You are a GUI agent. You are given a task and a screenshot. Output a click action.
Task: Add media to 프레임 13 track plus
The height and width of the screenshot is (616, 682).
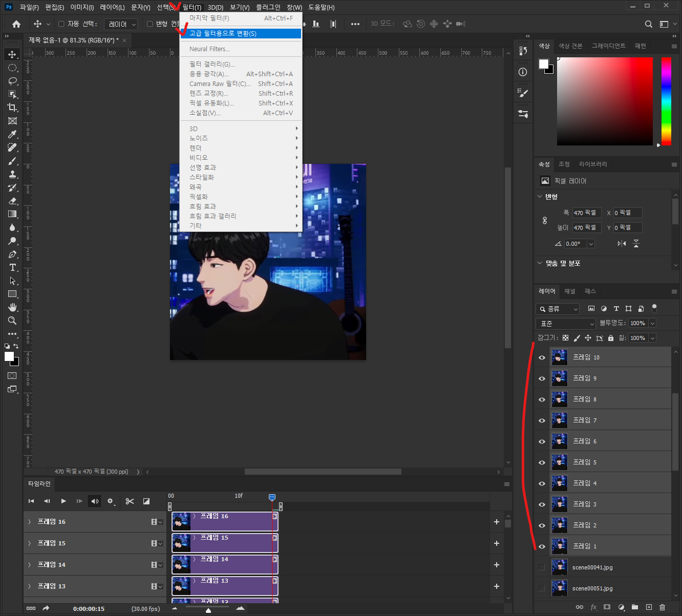pos(497,586)
